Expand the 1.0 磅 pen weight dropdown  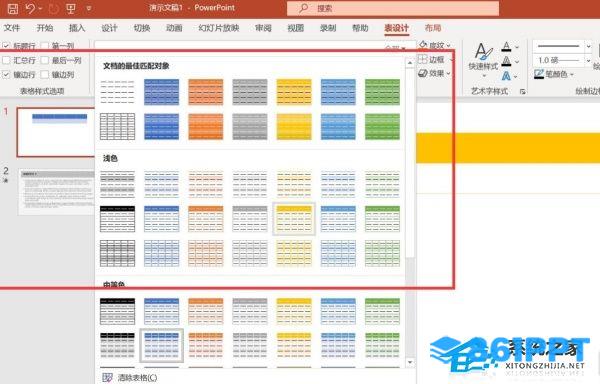(589, 60)
